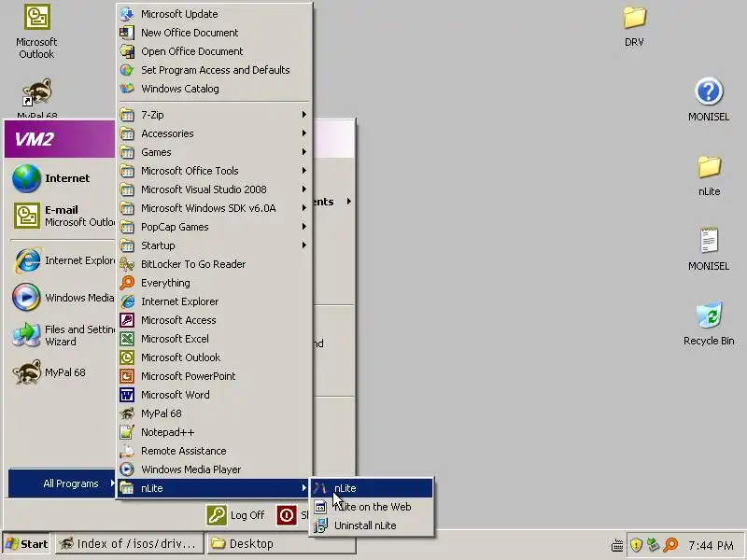Screen dimensions: 747x560
Task: Click Microsoft Outlook icon in programs list
Action: click(x=127, y=357)
